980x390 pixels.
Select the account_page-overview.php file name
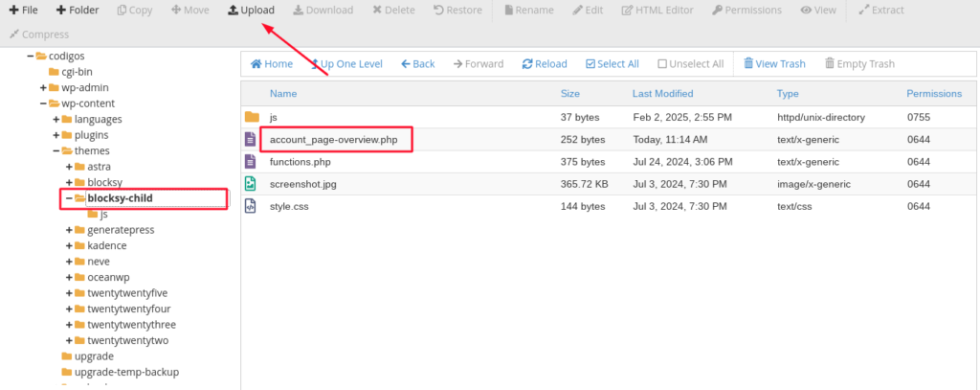[x=333, y=140]
